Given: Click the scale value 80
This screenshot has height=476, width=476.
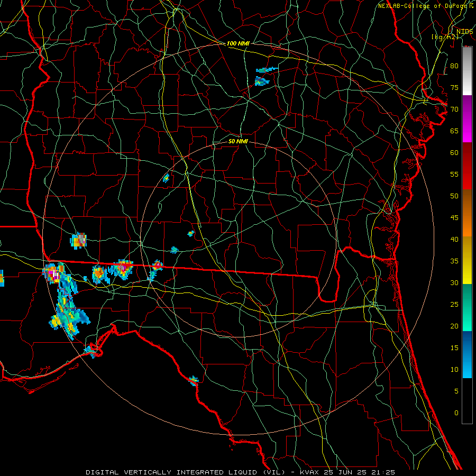Looking at the screenshot, I should coord(454,66).
